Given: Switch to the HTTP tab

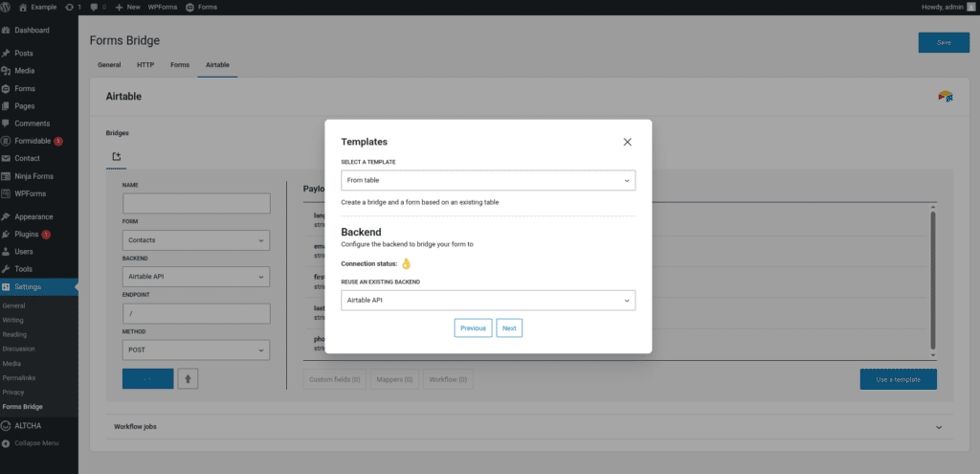Looking at the screenshot, I should click(145, 65).
